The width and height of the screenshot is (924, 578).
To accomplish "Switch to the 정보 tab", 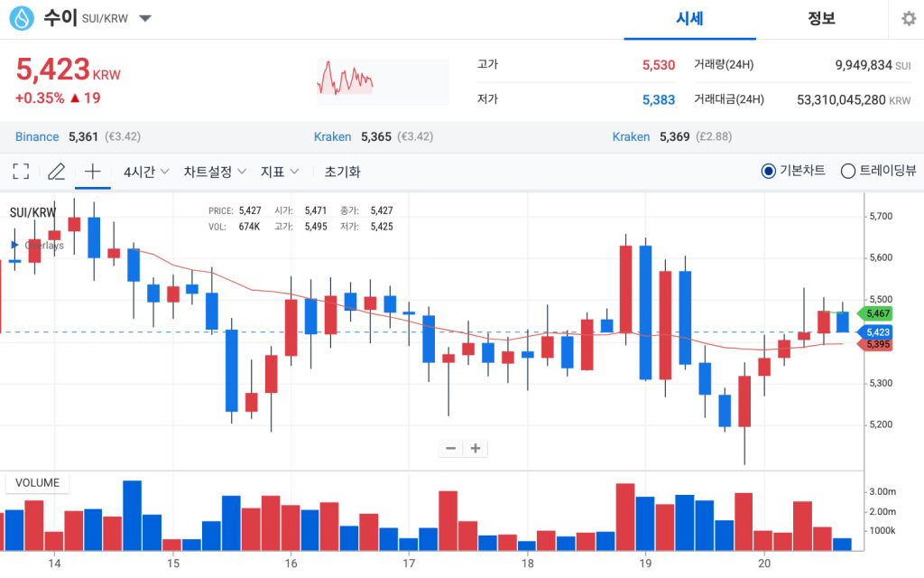I will (821, 19).
